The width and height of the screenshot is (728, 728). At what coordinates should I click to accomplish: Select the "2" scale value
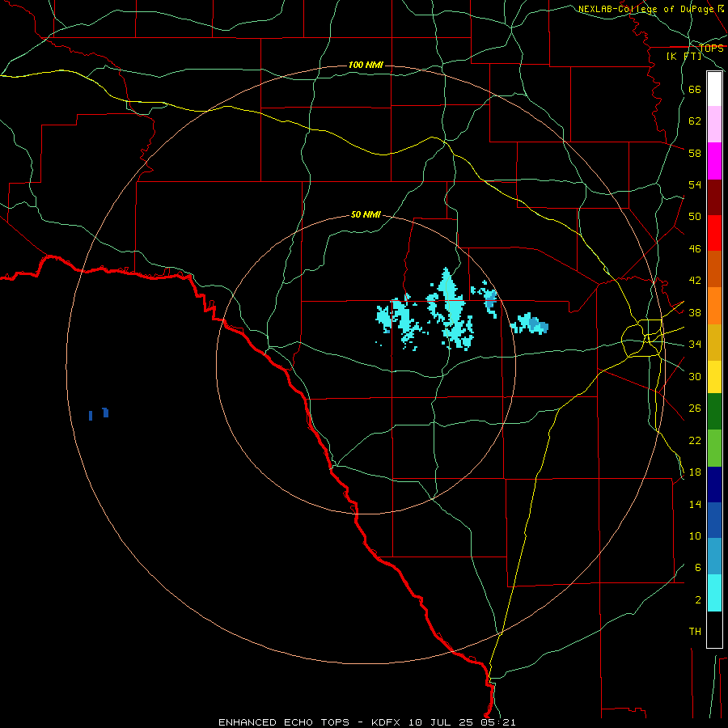(698, 599)
